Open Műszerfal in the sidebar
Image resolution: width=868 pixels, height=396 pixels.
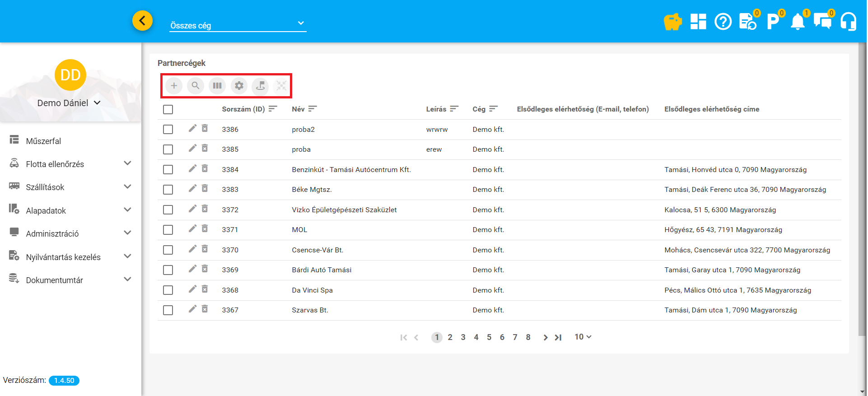[43, 141]
